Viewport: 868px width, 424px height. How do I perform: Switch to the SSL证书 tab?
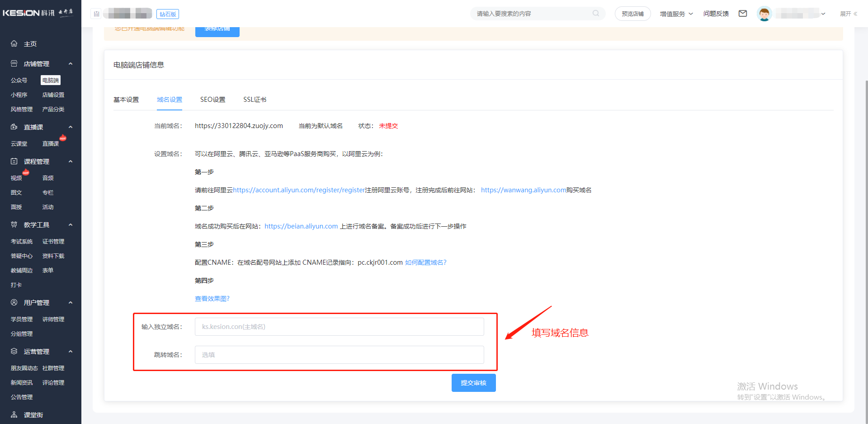click(x=255, y=100)
